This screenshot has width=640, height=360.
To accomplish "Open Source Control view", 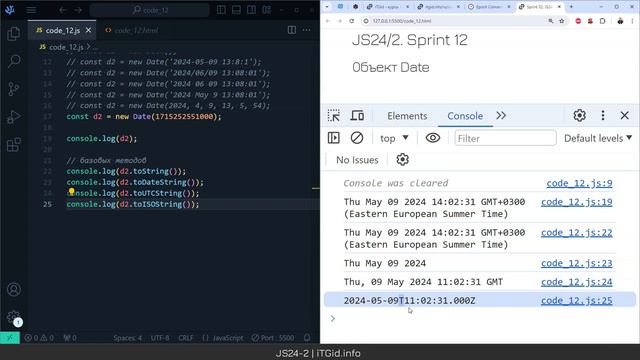I will tap(14, 89).
